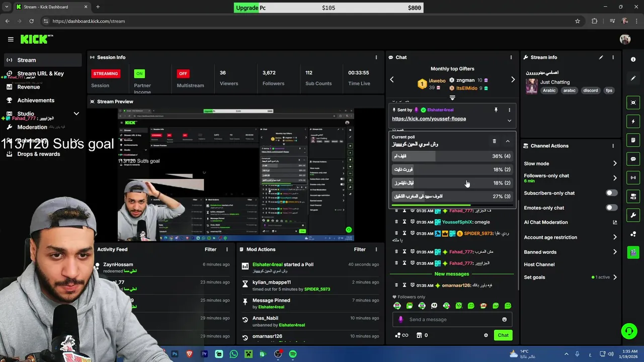This screenshot has height=362, width=644.
Task: Open chat settings gear icon
Action: pyautogui.click(x=486, y=335)
